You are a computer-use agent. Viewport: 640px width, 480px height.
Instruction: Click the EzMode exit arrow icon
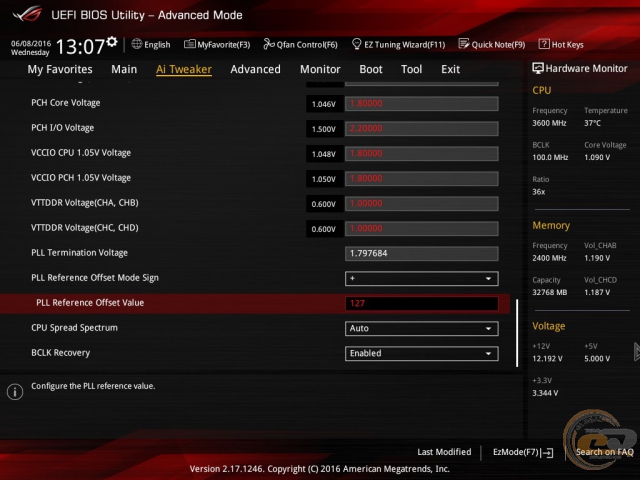pyautogui.click(x=547, y=453)
